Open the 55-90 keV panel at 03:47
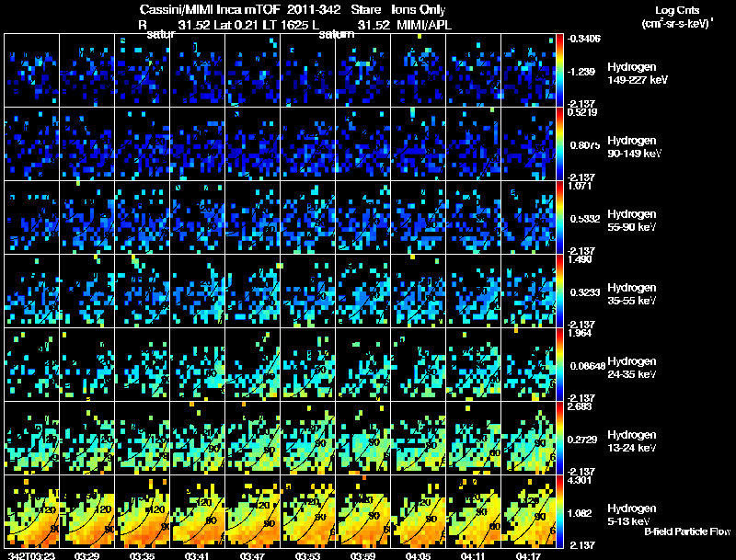This screenshot has width=736, height=560. (252, 218)
